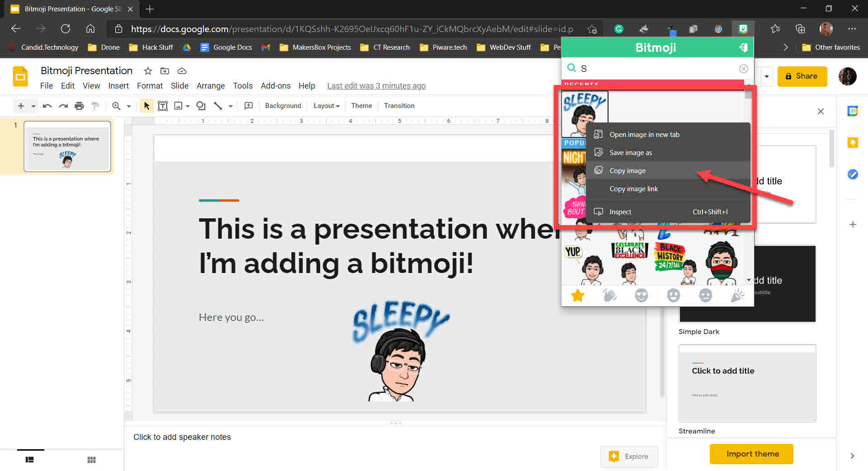Open the new slide layout dropdown arrow
Screen dimensions: 868x471
pos(33,106)
